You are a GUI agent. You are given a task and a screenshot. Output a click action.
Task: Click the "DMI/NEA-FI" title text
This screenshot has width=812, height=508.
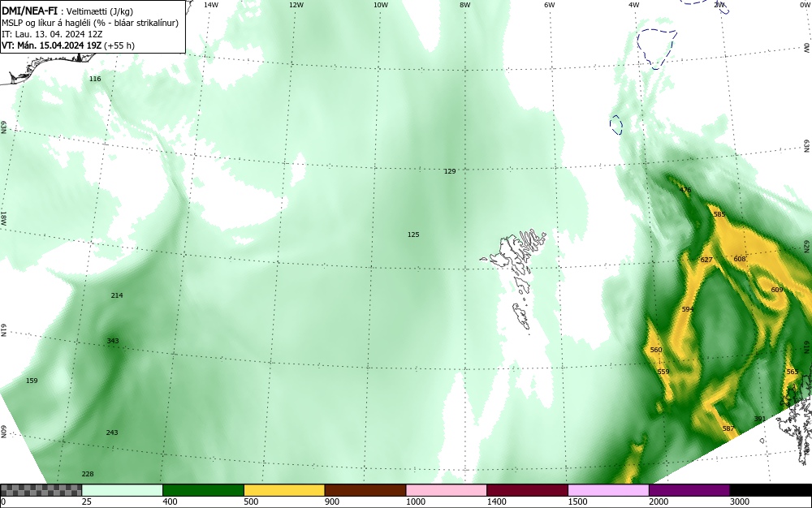pos(29,11)
